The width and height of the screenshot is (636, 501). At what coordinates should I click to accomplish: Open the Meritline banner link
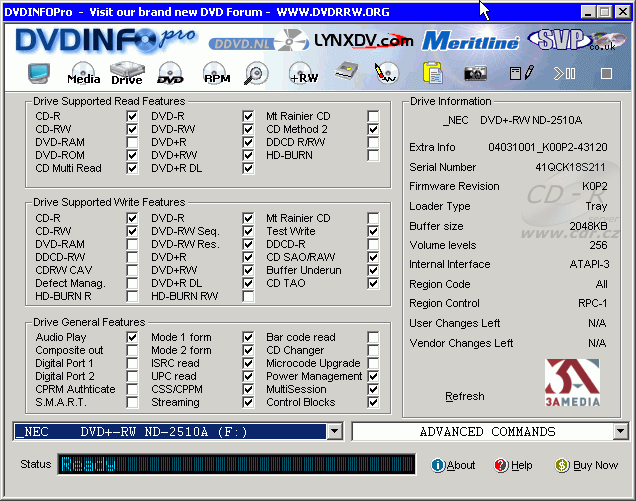click(470, 41)
